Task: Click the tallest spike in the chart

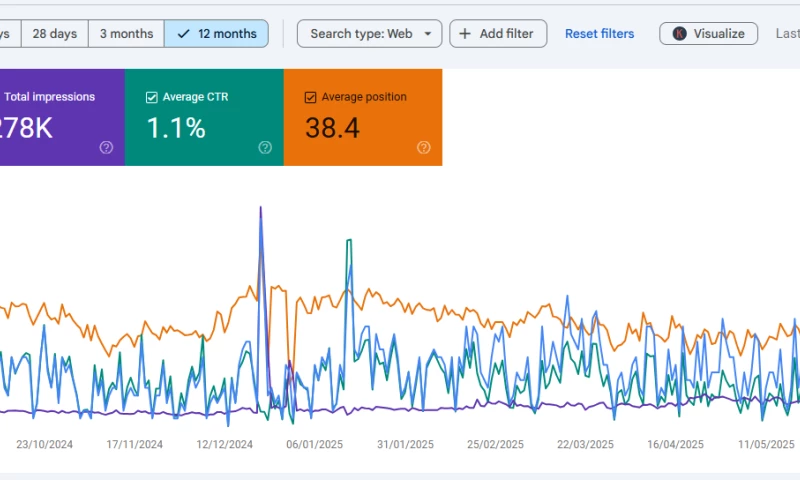Action: pyautogui.click(x=261, y=210)
